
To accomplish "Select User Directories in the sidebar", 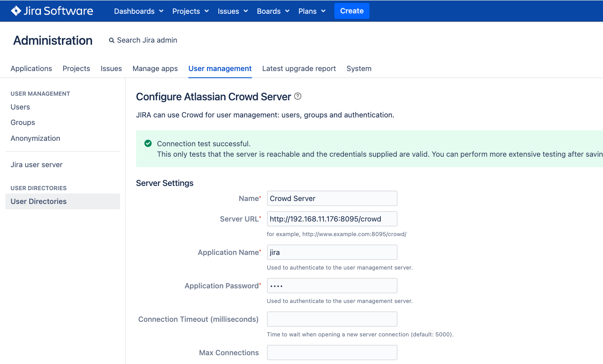I will point(63,201).
